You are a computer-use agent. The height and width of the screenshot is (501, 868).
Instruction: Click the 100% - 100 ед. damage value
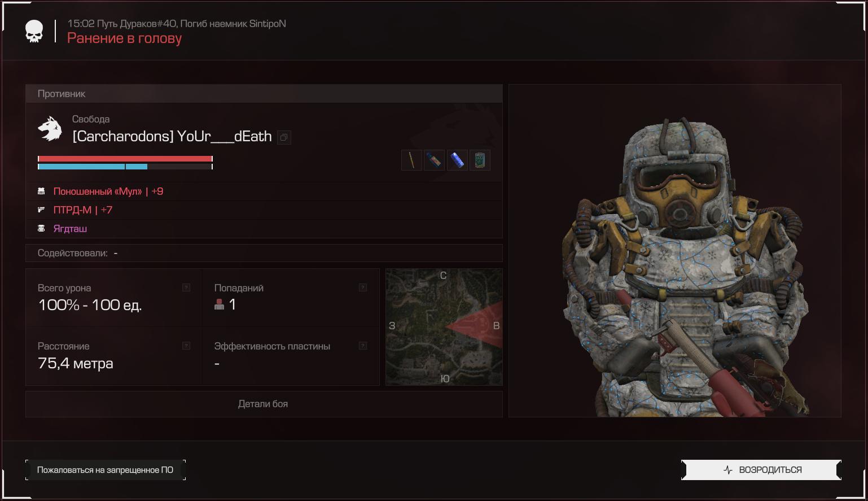[x=90, y=306]
